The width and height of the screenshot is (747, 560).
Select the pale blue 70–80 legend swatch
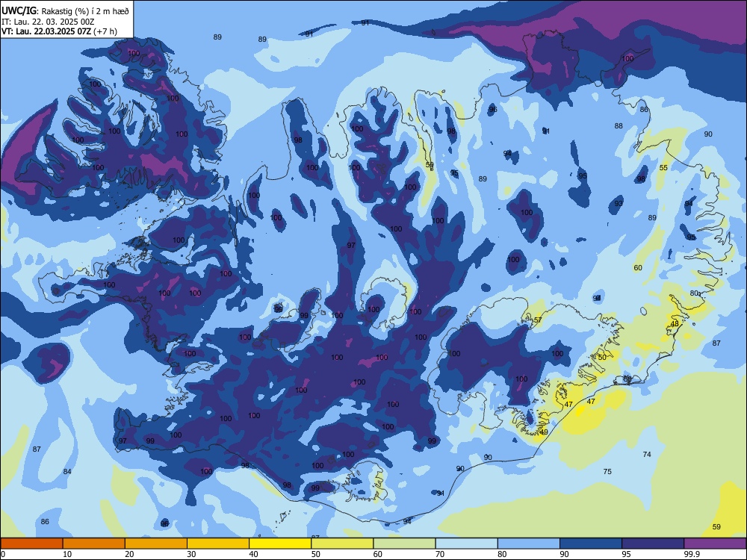coord(466,544)
